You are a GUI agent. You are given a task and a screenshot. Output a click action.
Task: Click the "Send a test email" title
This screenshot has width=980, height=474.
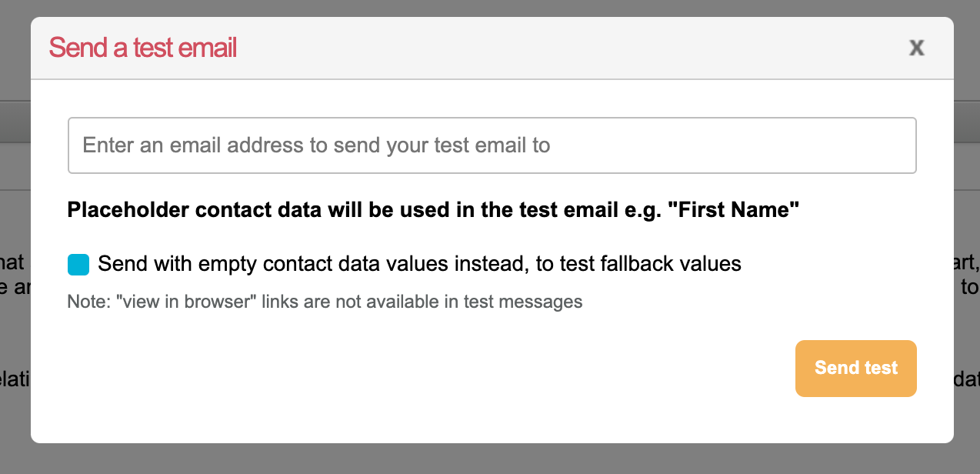143,48
